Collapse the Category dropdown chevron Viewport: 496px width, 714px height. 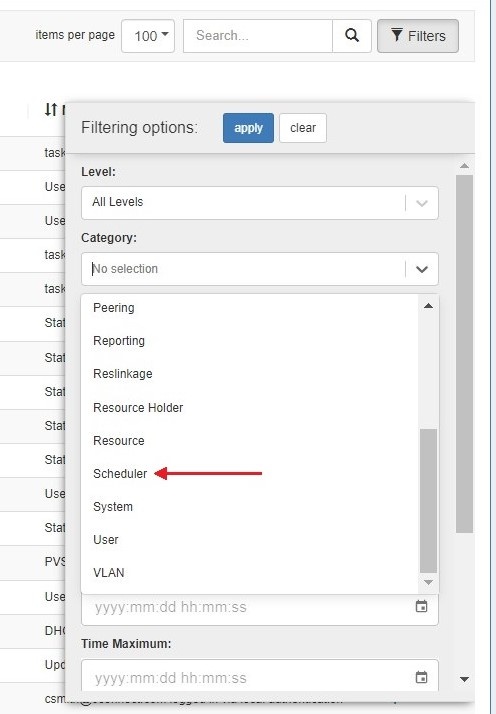pos(422,269)
